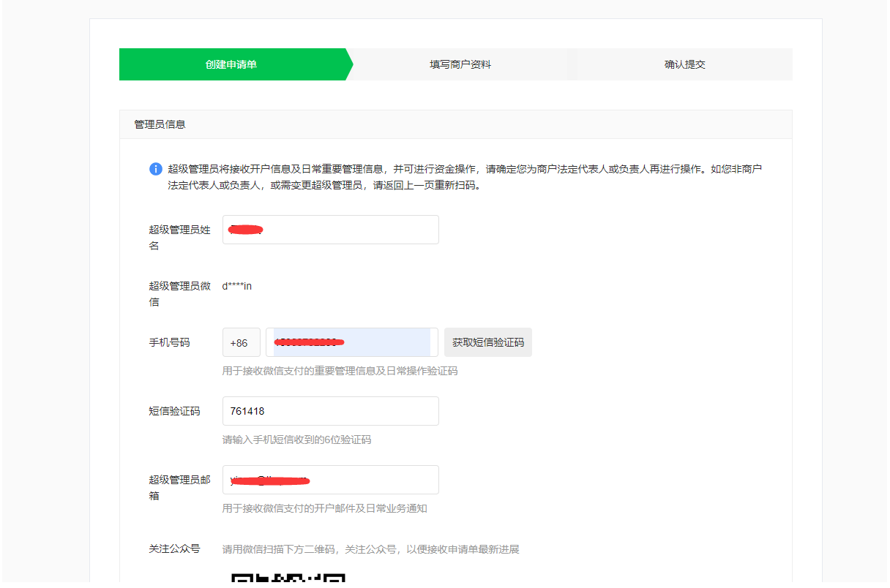Go to the 确认提交 step

click(684, 64)
